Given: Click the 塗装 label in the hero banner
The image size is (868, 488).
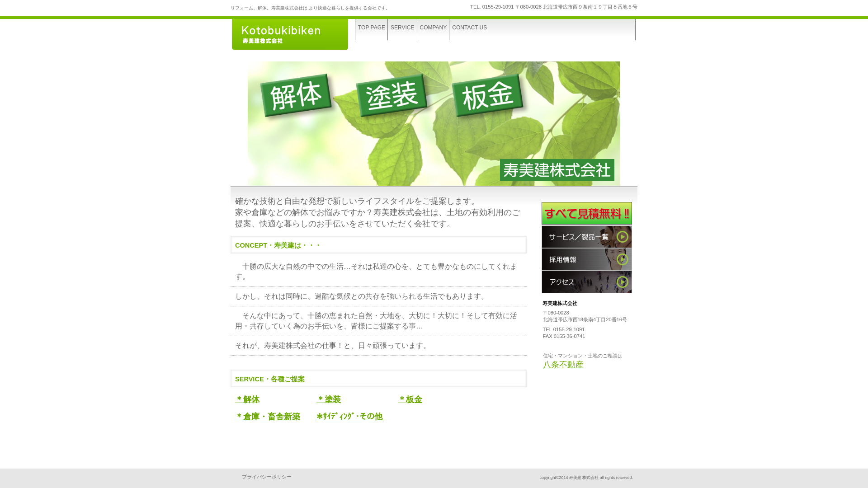Looking at the screenshot, I should tap(392, 96).
